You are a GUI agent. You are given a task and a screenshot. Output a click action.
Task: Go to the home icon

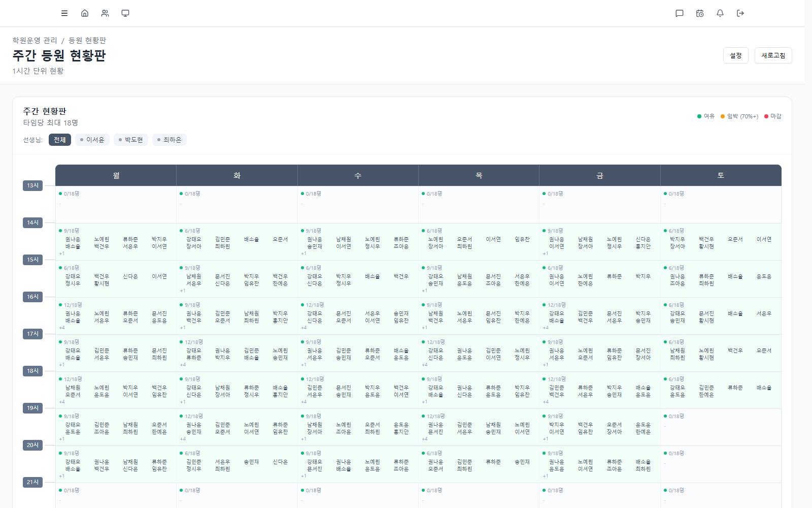(85, 13)
